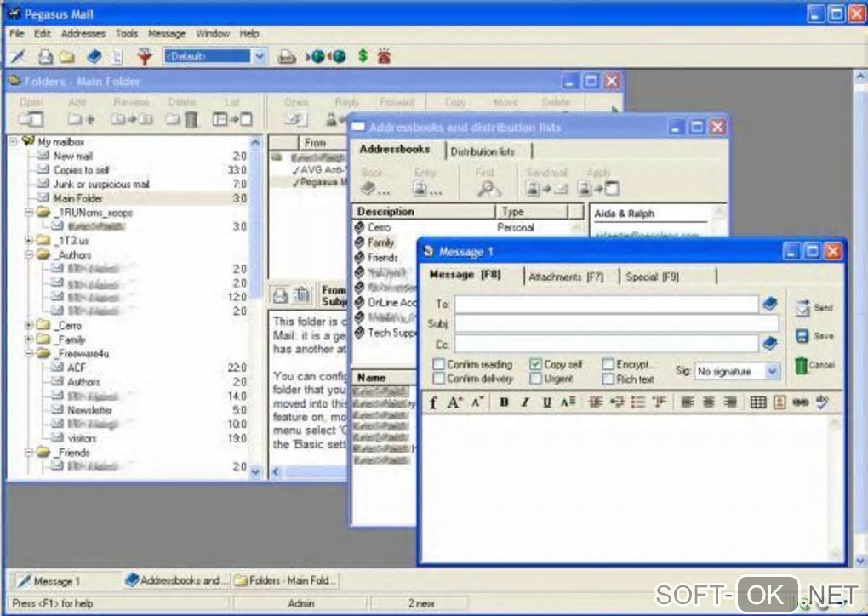The image size is (868, 616).
Task: Switch to Special [F9] tab
Action: [652, 277]
